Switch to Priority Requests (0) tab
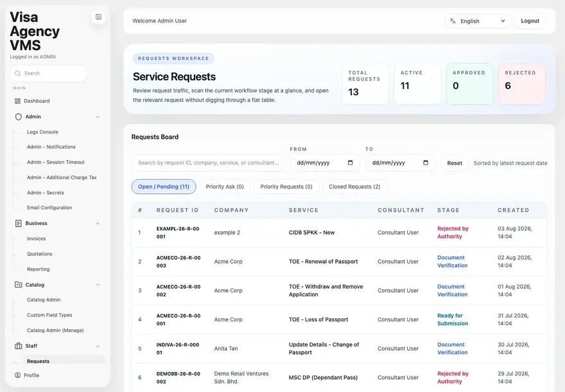The height and width of the screenshot is (392, 565). pos(286,187)
